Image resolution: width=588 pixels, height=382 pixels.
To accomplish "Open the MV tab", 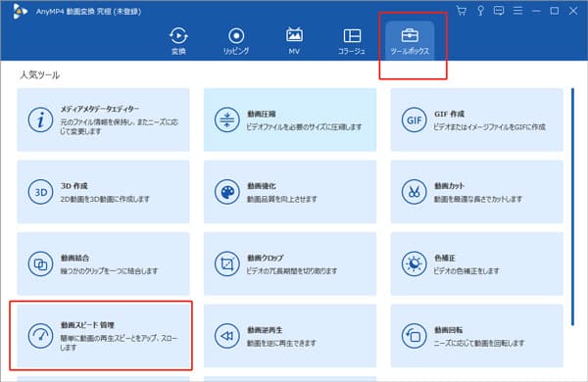I will (x=294, y=41).
